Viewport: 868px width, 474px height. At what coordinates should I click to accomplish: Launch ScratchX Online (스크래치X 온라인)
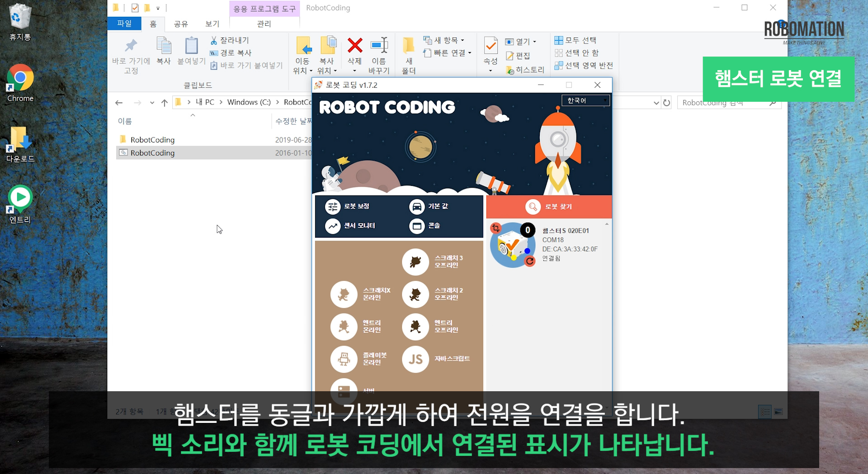coord(344,294)
